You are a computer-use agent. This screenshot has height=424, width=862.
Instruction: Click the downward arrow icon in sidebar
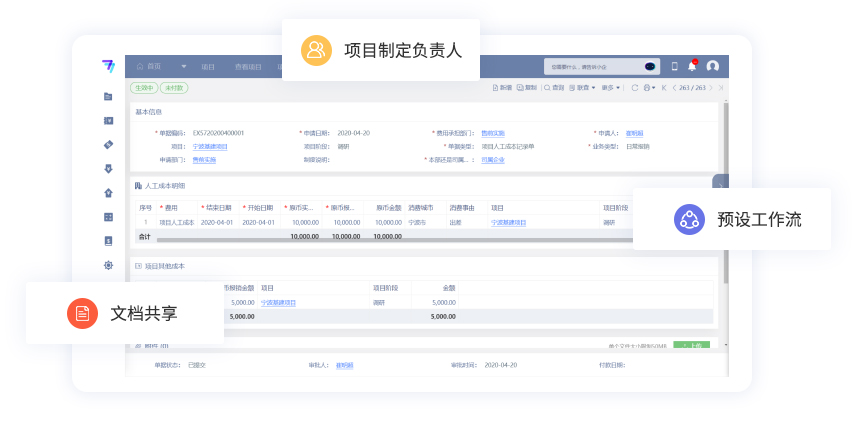pos(108,169)
